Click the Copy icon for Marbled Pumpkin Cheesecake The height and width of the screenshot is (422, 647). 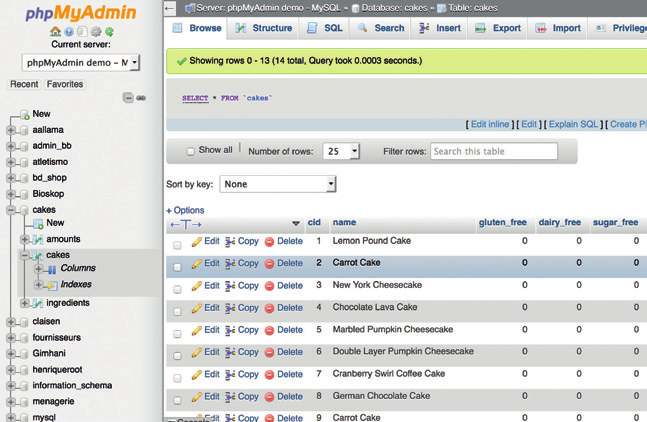coord(230,330)
